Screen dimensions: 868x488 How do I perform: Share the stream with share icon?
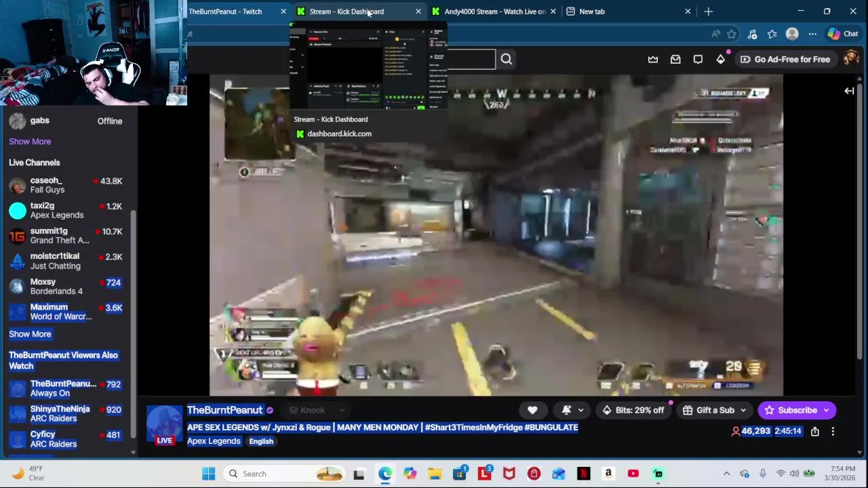click(815, 431)
